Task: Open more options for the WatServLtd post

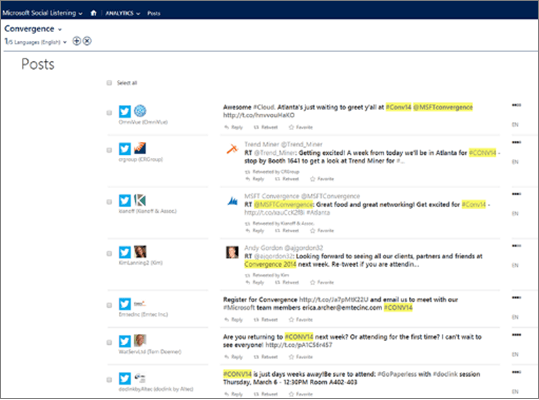Action: 516,335
